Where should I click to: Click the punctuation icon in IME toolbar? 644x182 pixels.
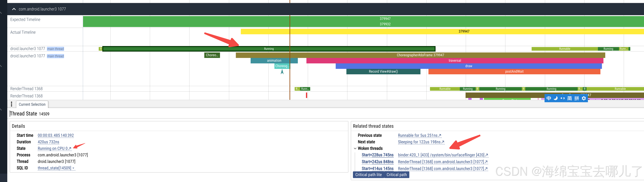(562, 98)
